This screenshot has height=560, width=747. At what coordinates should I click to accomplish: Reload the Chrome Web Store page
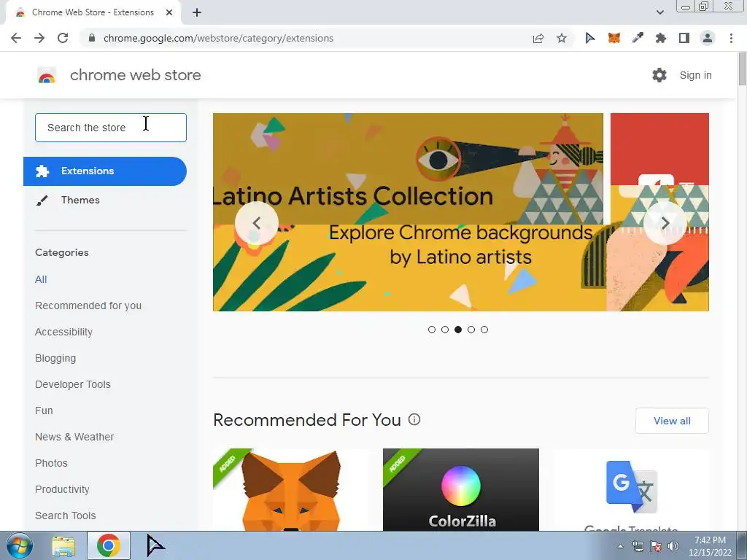(x=63, y=38)
